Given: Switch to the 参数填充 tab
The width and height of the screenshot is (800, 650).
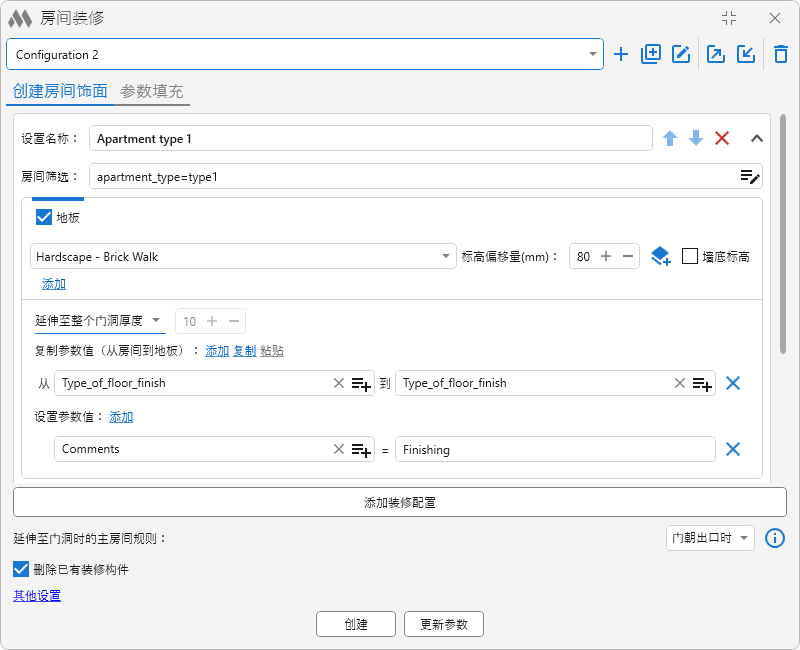Looking at the screenshot, I should [152, 91].
